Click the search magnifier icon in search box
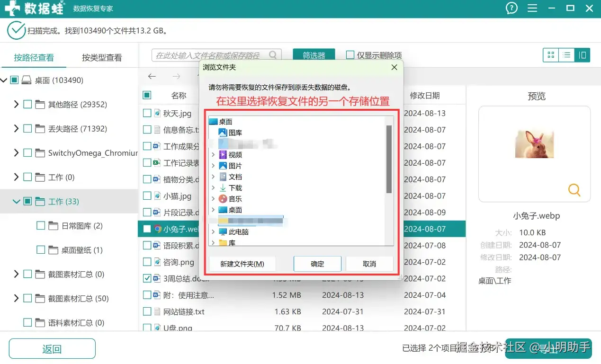601x364 pixels. pyautogui.click(x=273, y=55)
